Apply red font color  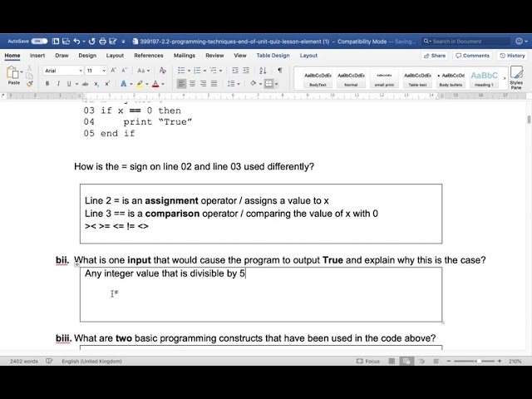tap(155, 84)
